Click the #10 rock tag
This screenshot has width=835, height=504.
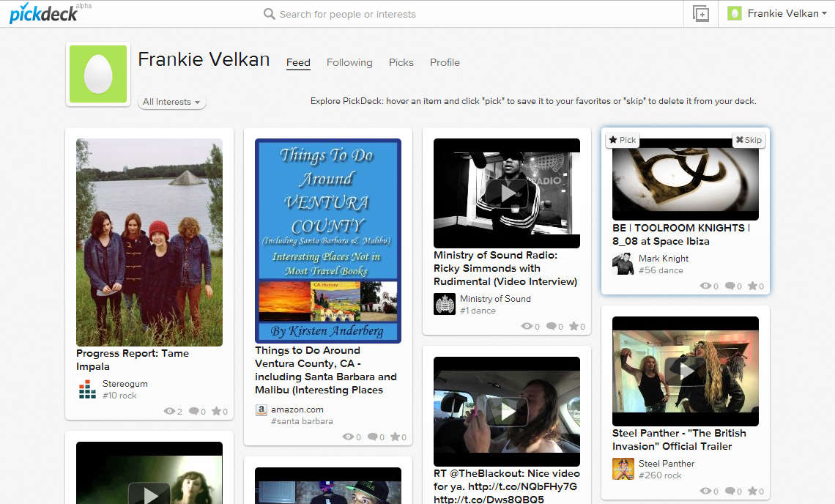[x=119, y=396]
